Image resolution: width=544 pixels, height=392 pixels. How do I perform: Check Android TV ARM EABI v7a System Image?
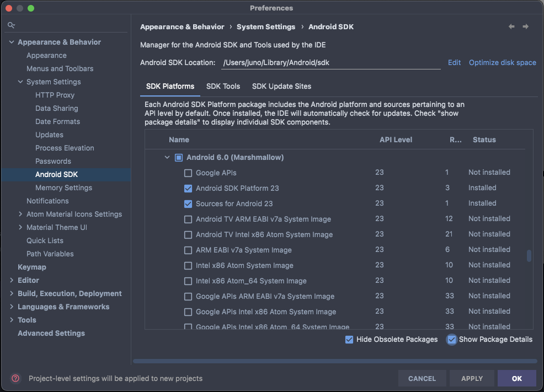point(188,219)
